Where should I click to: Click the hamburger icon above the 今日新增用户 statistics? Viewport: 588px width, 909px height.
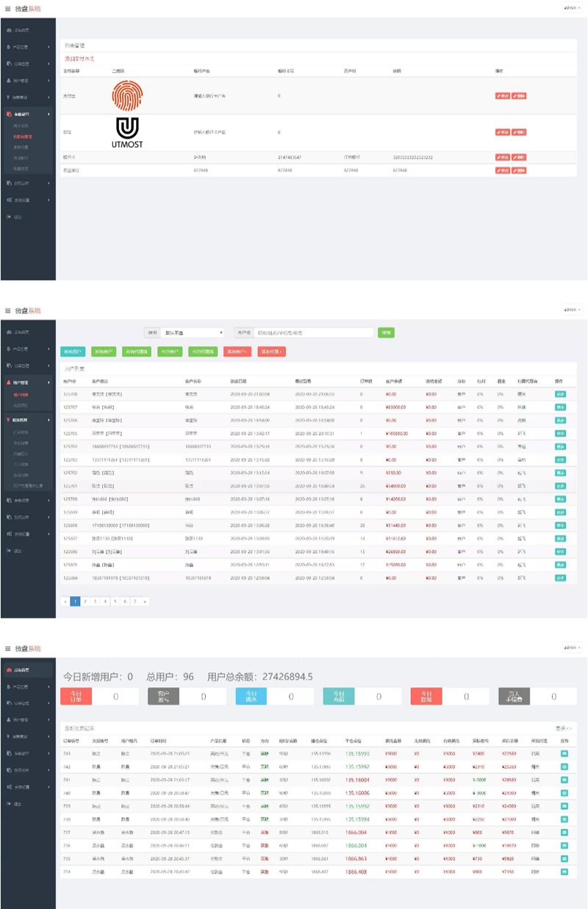coord(7,649)
